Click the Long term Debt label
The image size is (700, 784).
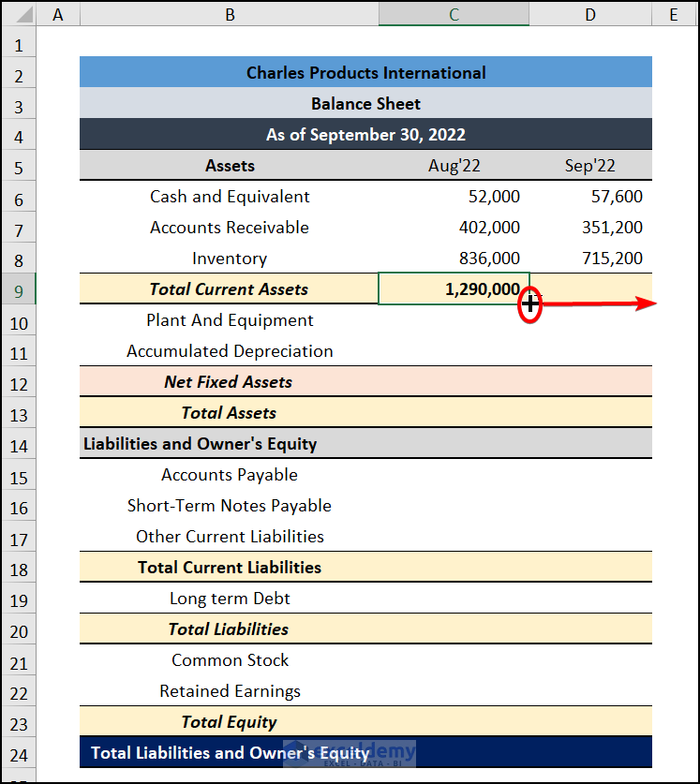click(x=230, y=599)
